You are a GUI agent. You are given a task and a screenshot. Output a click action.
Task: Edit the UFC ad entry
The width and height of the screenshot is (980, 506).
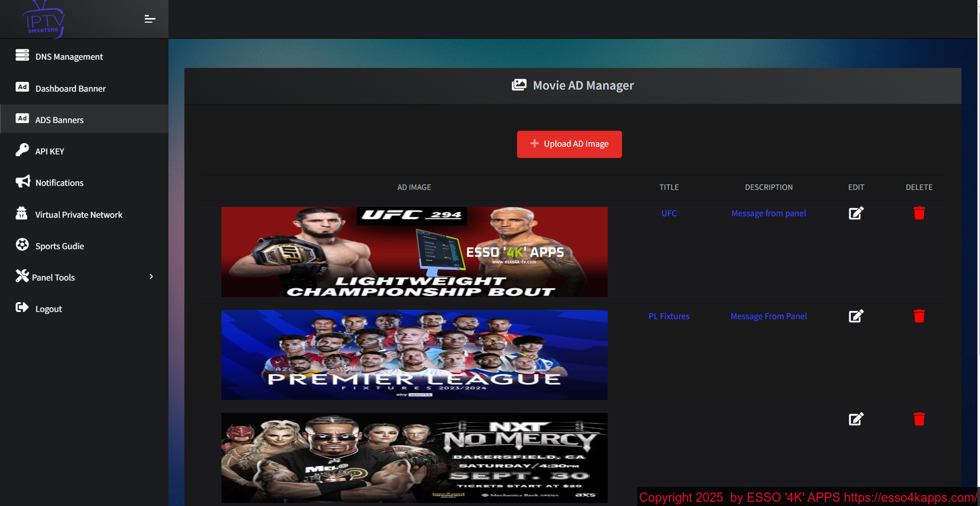pyautogui.click(x=856, y=213)
